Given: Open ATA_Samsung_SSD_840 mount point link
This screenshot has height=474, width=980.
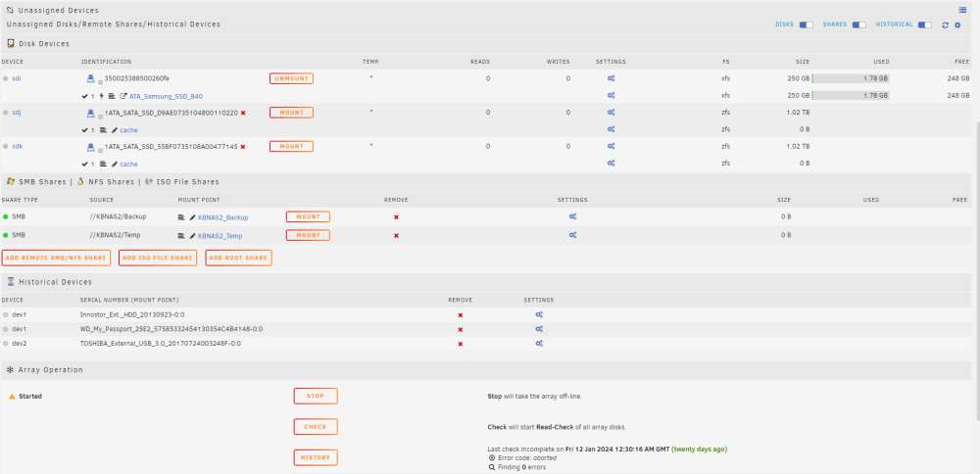Looking at the screenshot, I should click(x=167, y=96).
